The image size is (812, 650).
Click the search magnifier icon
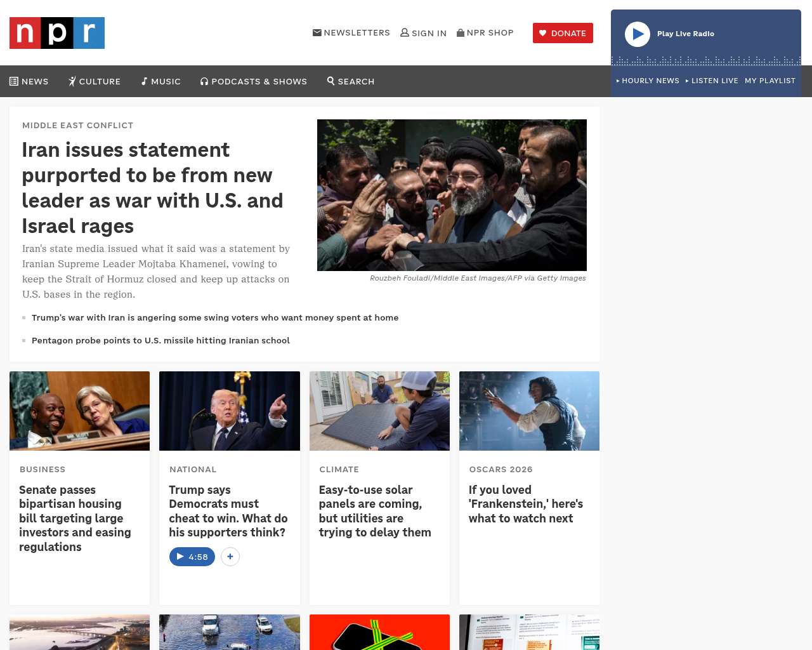click(331, 81)
